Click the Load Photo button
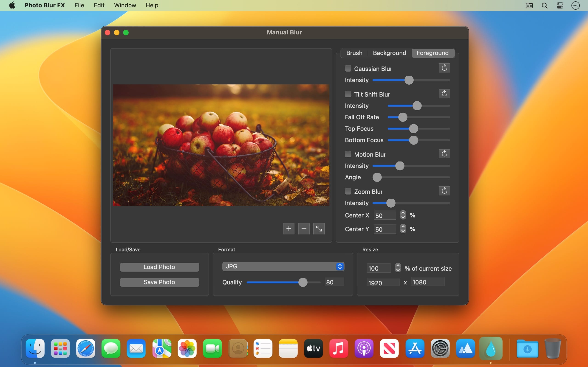The width and height of the screenshot is (588, 367). click(x=159, y=267)
